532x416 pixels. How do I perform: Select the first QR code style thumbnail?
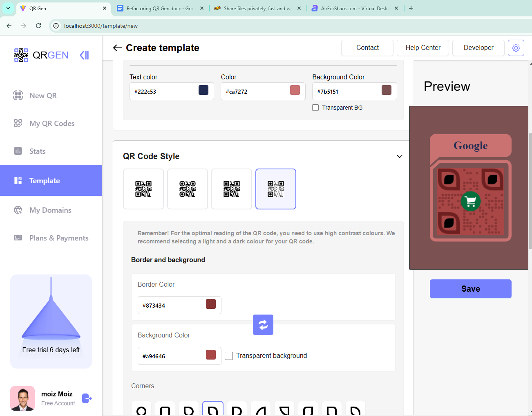coord(143,189)
